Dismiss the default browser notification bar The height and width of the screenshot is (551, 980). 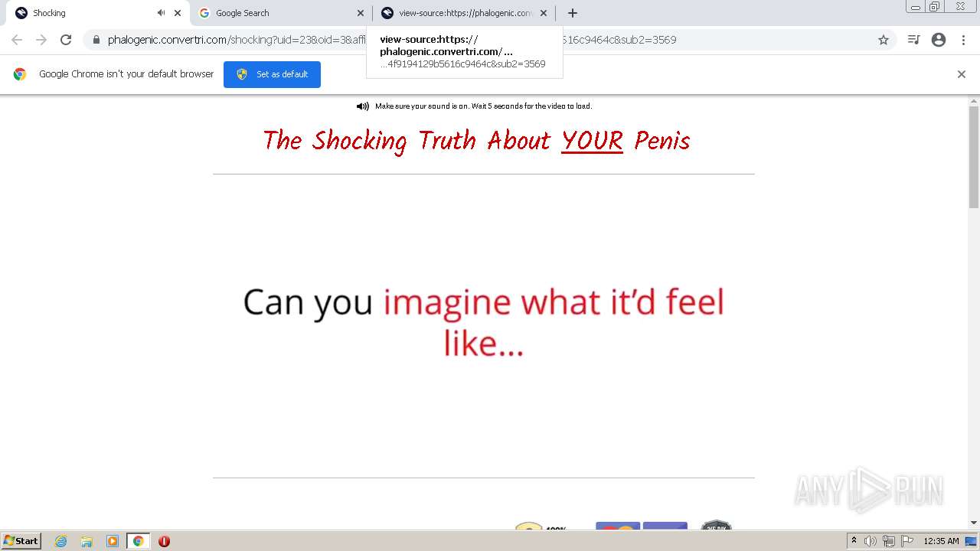(x=962, y=74)
